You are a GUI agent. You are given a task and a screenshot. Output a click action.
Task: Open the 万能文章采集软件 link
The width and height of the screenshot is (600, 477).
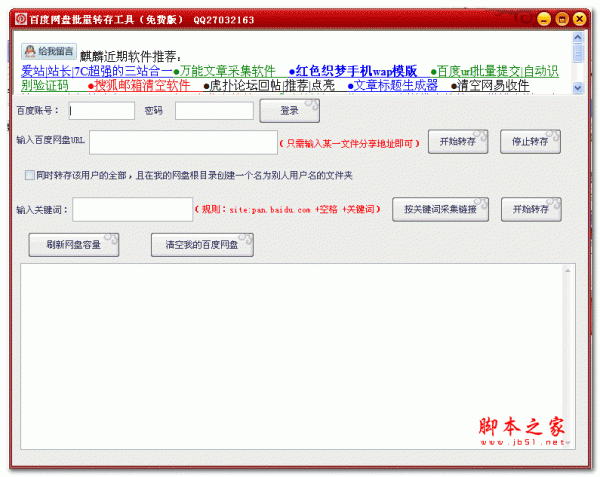(228, 71)
